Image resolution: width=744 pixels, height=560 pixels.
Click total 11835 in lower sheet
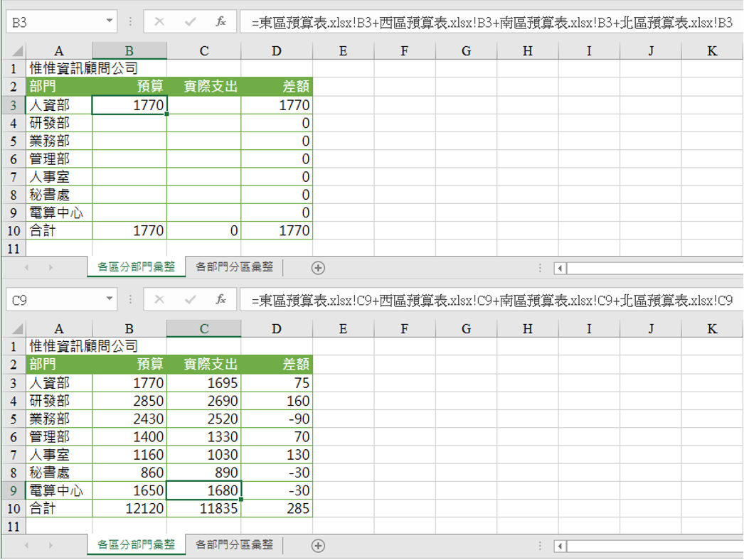[204, 508]
